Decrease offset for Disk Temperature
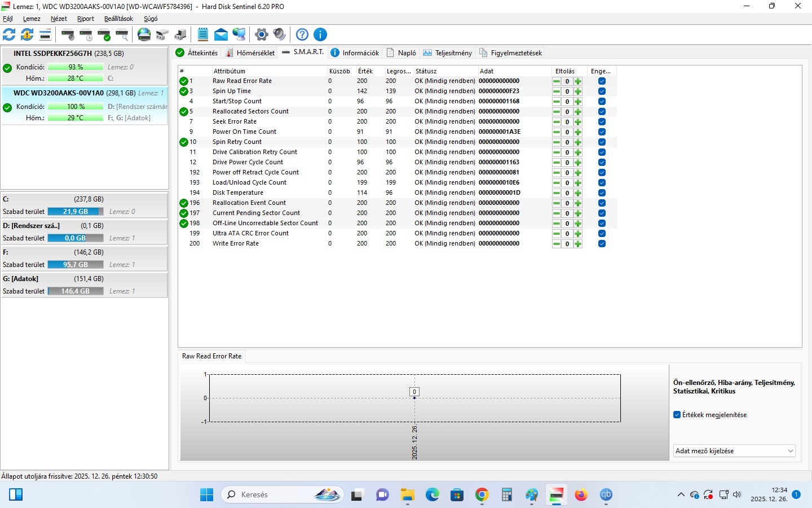This screenshot has width=812, height=508. pos(557,193)
